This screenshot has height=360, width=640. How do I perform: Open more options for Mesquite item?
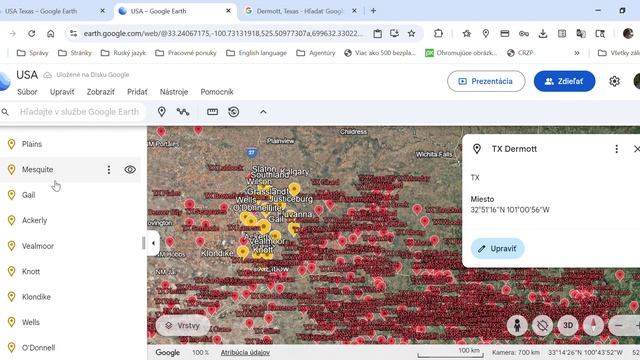[x=109, y=169]
